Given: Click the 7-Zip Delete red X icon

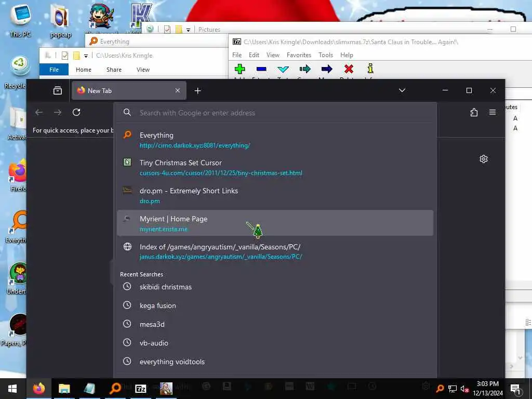Looking at the screenshot, I should [349, 69].
